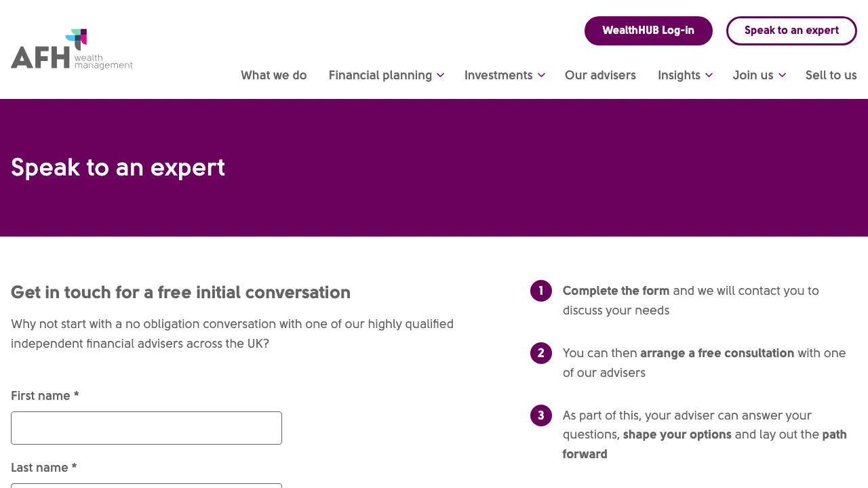Click the Last name input box
Viewport: 868px width, 488px height.
[146, 485]
